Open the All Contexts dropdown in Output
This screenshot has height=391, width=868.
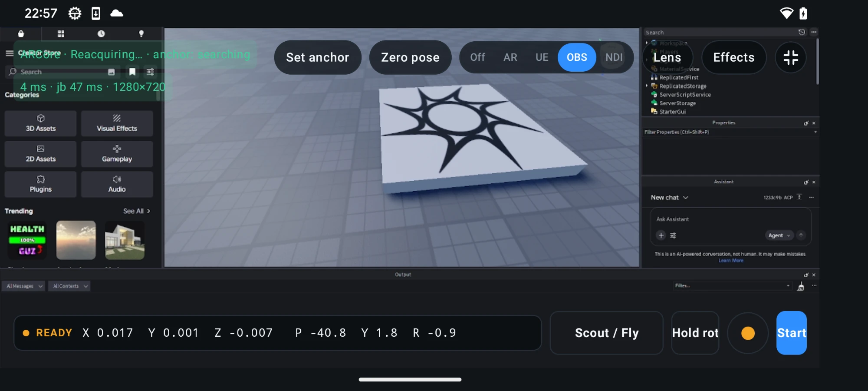[x=69, y=286]
